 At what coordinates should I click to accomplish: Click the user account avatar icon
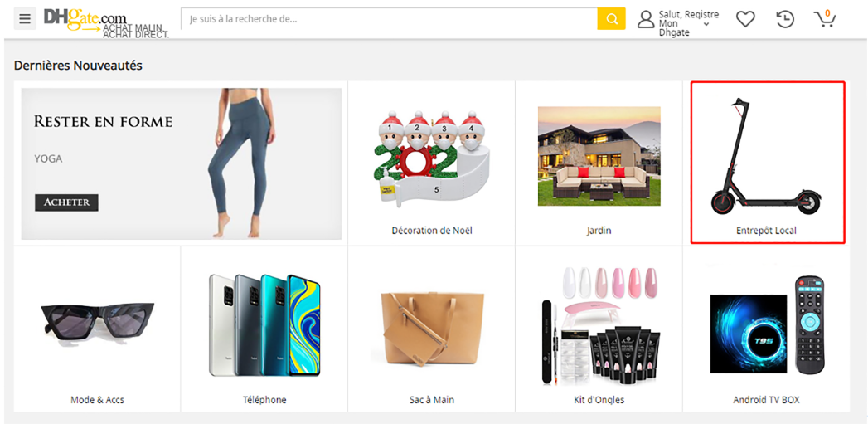click(x=646, y=19)
